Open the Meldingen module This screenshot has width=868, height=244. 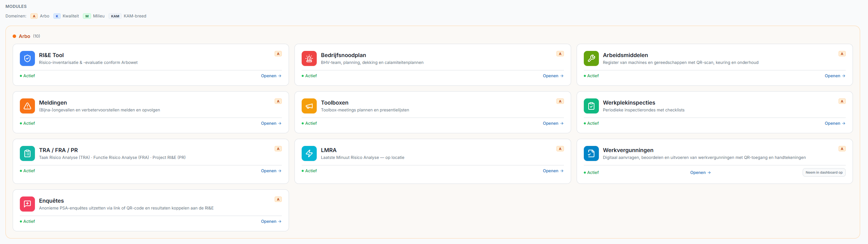click(271, 123)
